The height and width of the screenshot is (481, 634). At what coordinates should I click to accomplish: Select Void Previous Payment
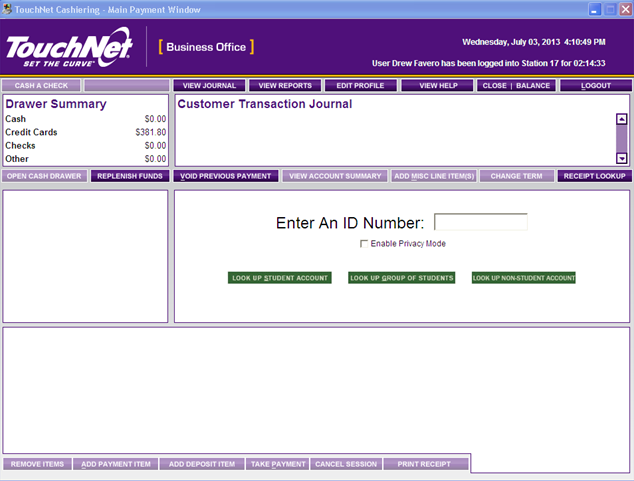226,176
